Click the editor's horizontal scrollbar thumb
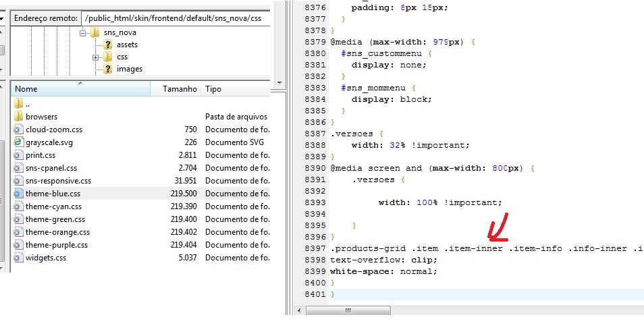This screenshot has width=644, height=336. (349, 310)
